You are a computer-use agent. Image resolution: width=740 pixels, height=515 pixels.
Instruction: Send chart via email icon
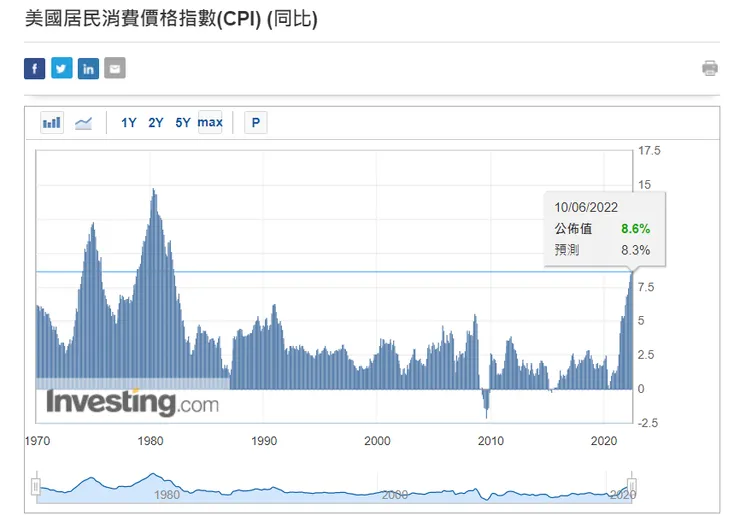(x=115, y=68)
